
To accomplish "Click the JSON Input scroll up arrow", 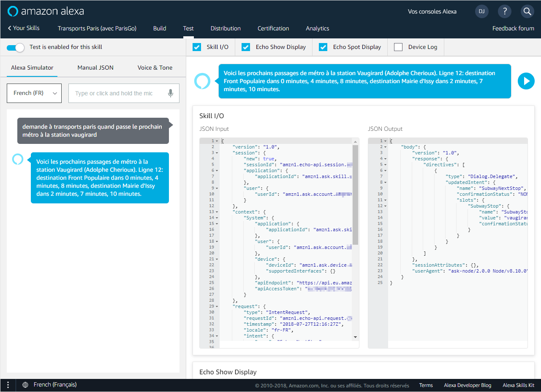I will pyautogui.click(x=355, y=141).
